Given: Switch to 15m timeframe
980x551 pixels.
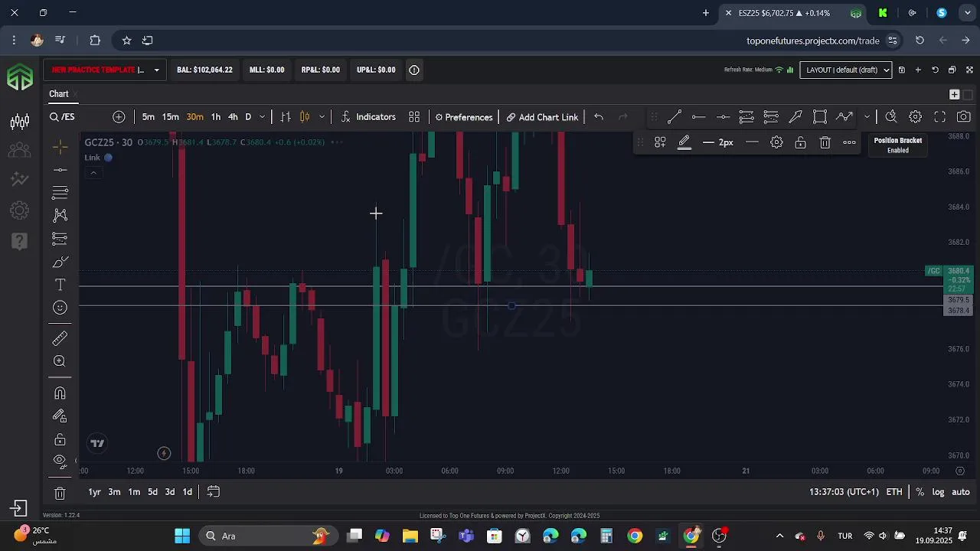Looking at the screenshot, I should point(171,117).
